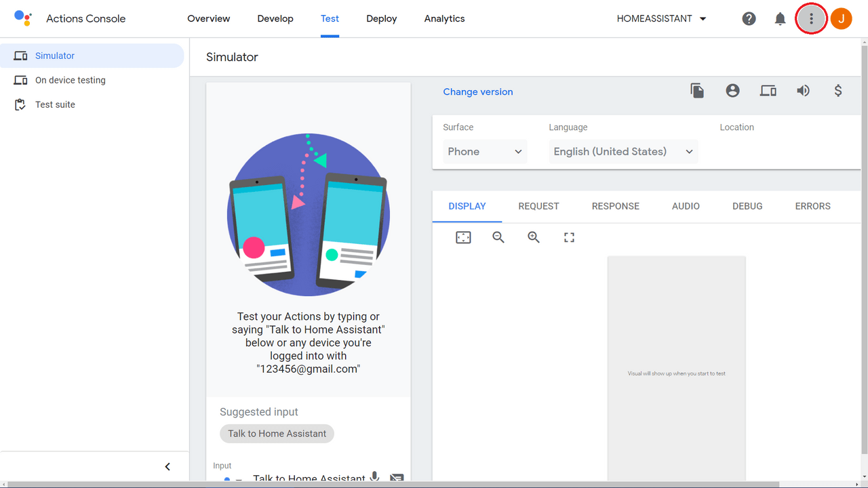
Task: Open the Deploy tab
Action: point(382,18)
